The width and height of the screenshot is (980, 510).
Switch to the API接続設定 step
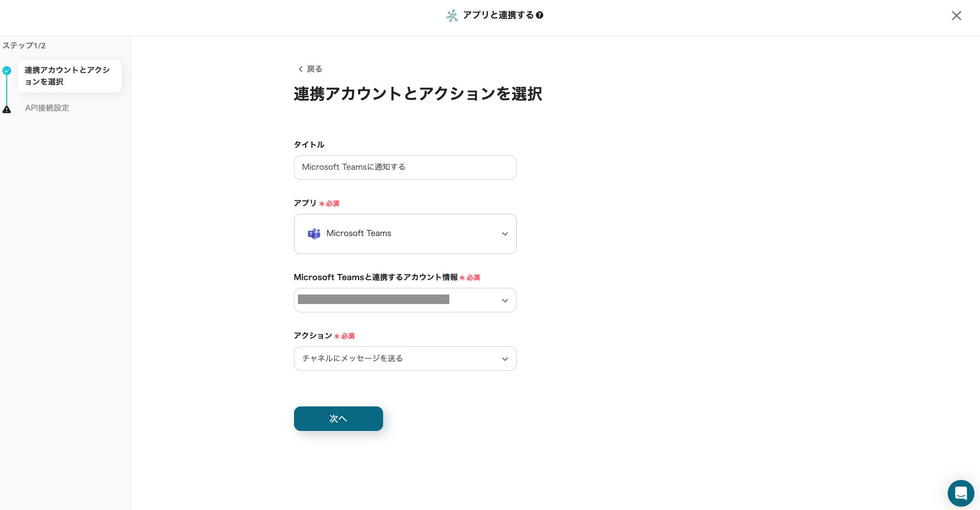tap(47, 108)
